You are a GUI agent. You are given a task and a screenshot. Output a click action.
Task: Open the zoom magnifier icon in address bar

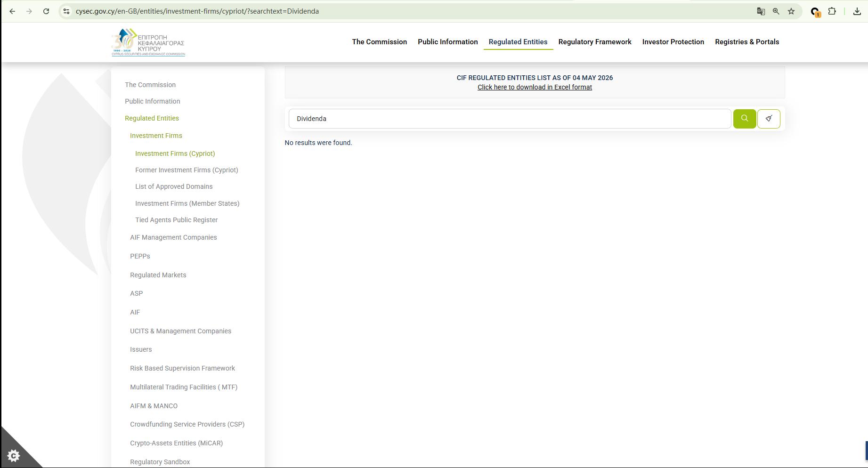click(x=776, y=11)
